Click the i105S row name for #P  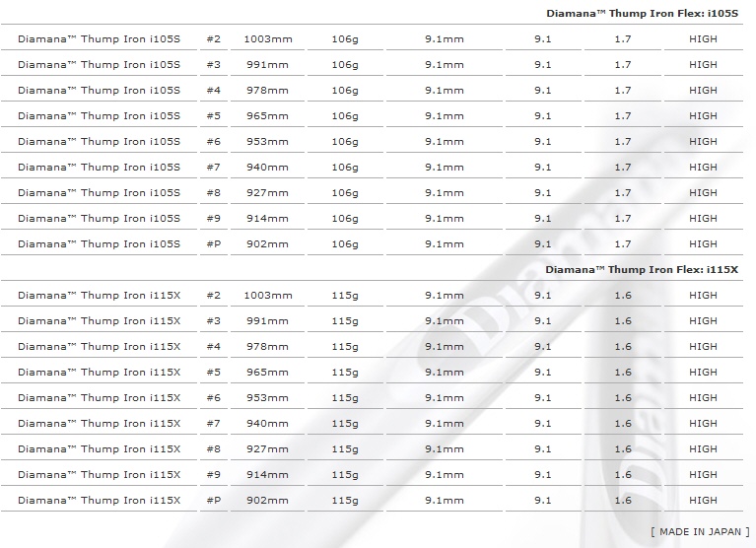pos(99,243)
